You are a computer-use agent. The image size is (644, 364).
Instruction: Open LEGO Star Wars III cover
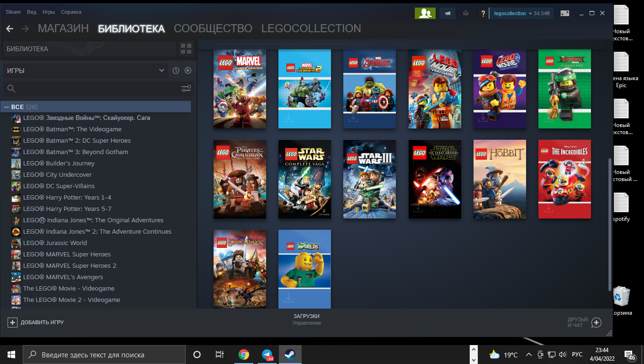(x=369, y=179)
